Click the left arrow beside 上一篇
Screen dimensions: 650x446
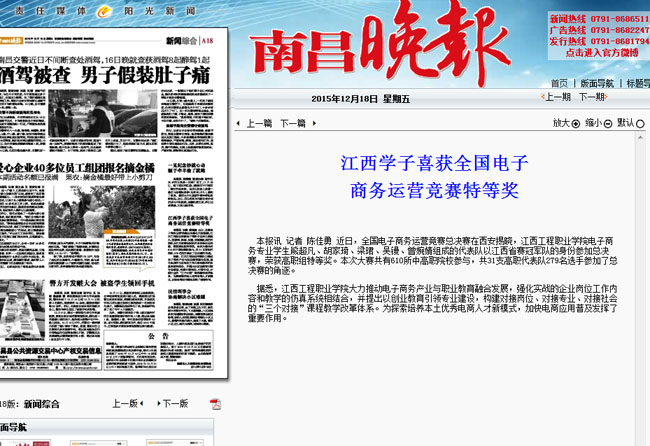click(x=238, y=123)
